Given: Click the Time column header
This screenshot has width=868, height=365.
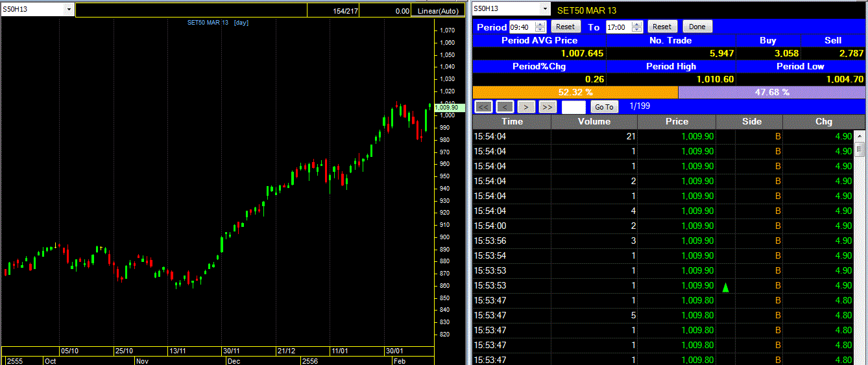Looking at the screenshot, I should tap(512, 122).
